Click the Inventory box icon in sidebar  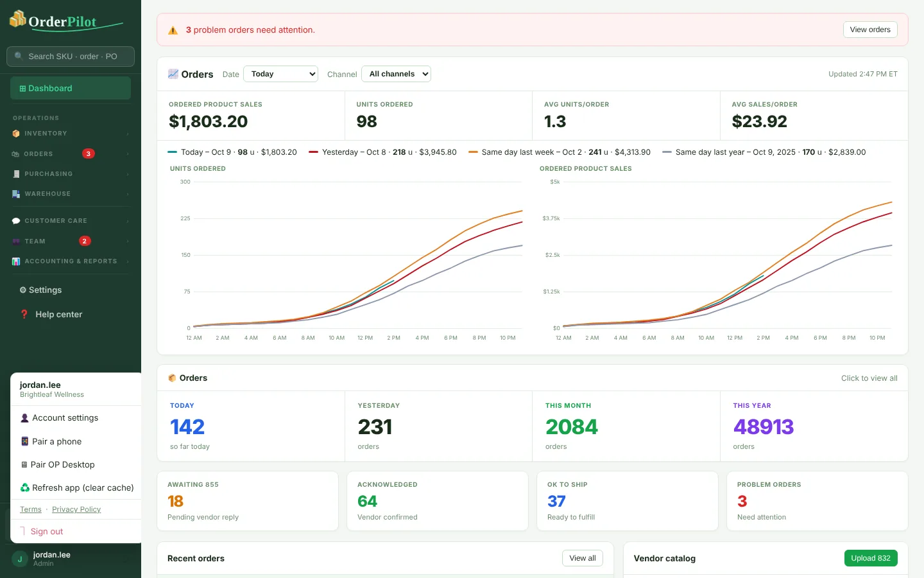coord(16,134)
